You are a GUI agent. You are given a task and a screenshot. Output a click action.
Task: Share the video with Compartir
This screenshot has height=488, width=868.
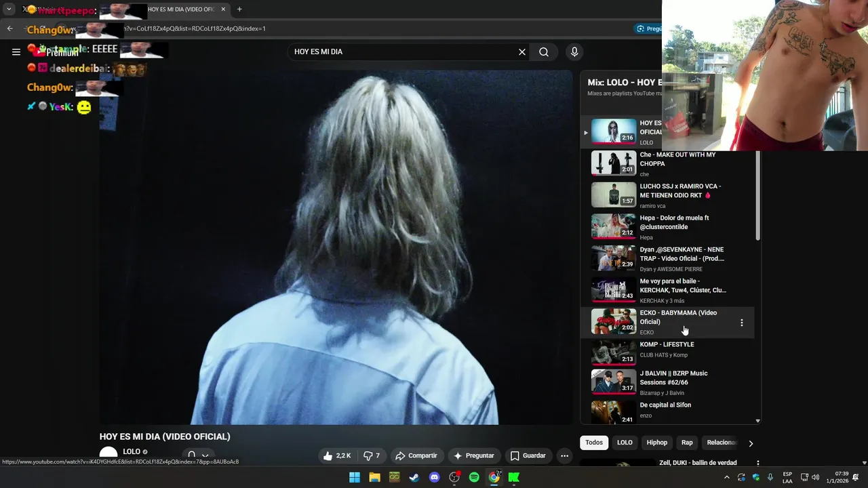(416, 455)
